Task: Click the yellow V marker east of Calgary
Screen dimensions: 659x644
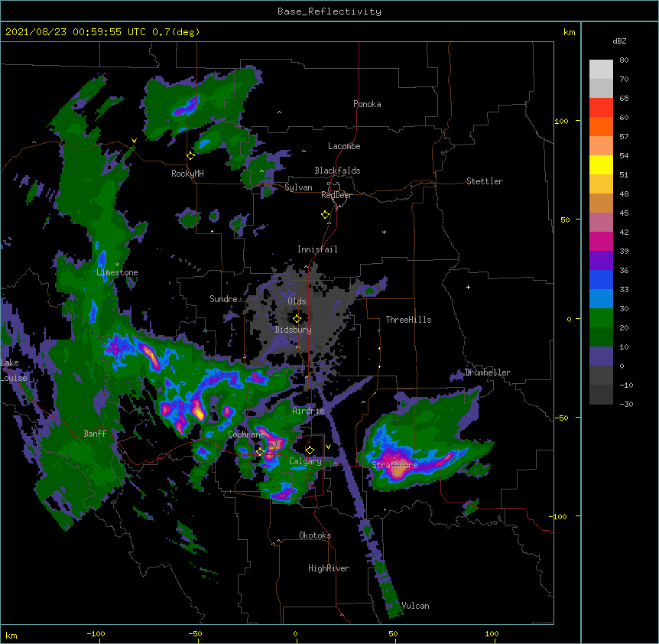Action: coord(328,447)
